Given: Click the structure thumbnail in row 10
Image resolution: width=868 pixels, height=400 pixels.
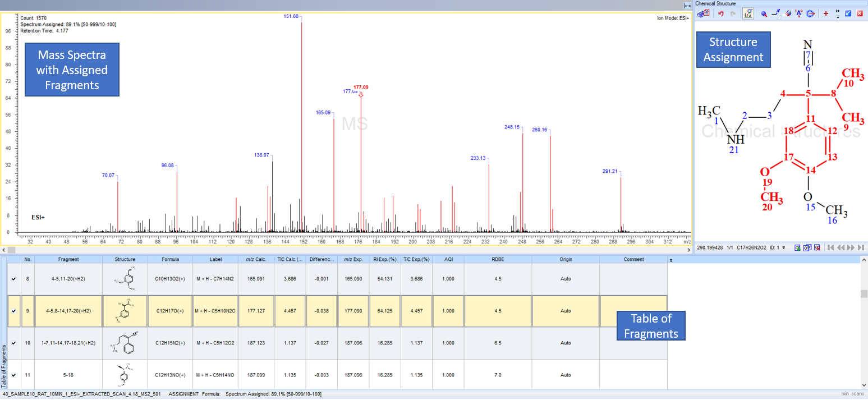Looking at the screenshot, I should (125, 343).
